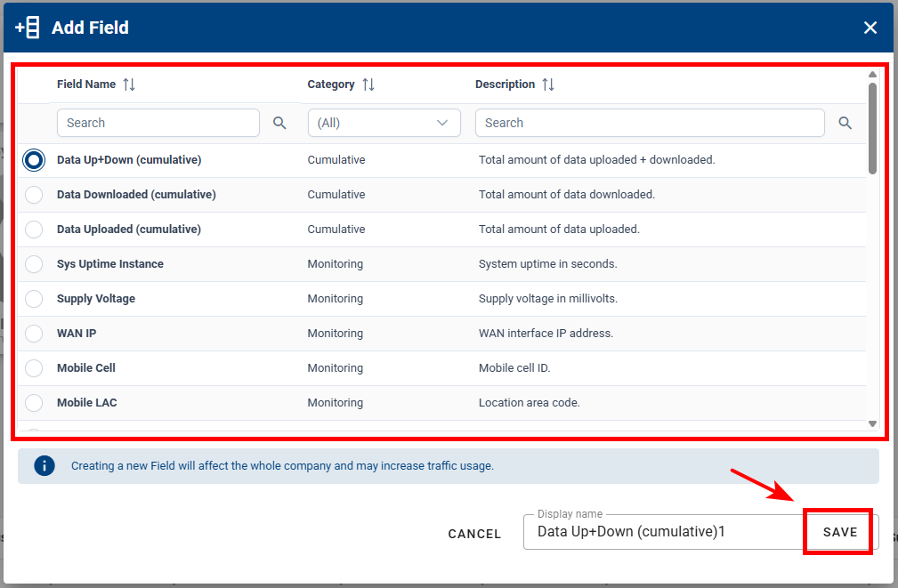Sort the list by Field Name
Image resolution: width=898 pixels, height=588 pixels.
(x=128, y=84)
